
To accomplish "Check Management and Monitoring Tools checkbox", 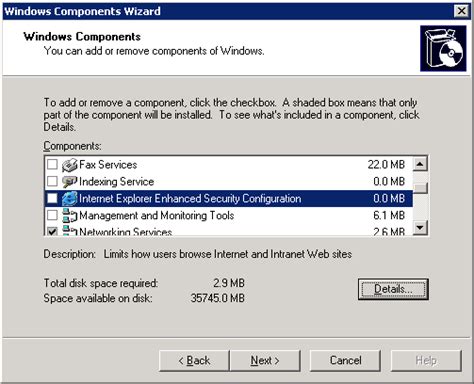I will pyautogui.click(x=52, y=215).
